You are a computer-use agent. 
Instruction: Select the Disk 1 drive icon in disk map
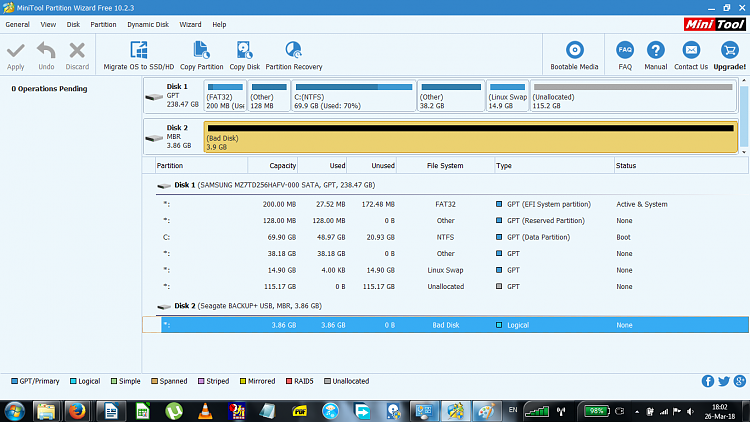154,97
